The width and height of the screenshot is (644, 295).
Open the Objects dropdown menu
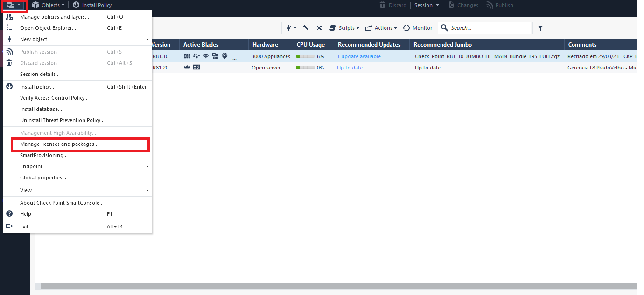pyautogui.click(x=48, y=5)
